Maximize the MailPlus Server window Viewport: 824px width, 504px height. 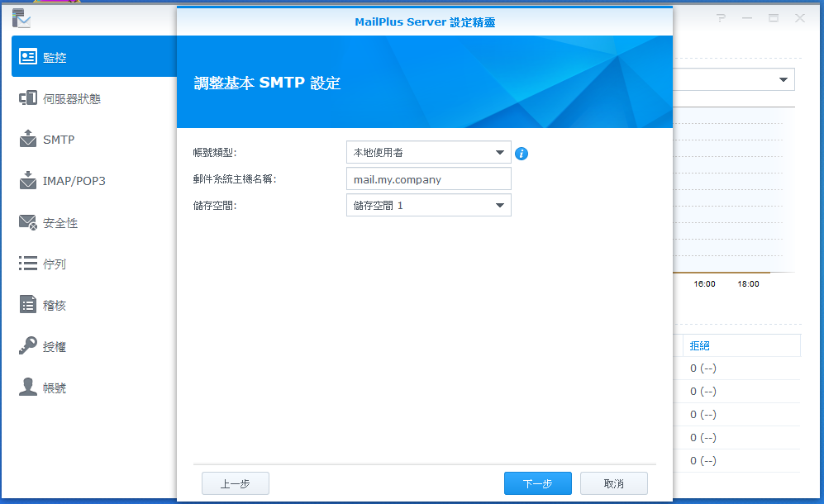(773, 18)
